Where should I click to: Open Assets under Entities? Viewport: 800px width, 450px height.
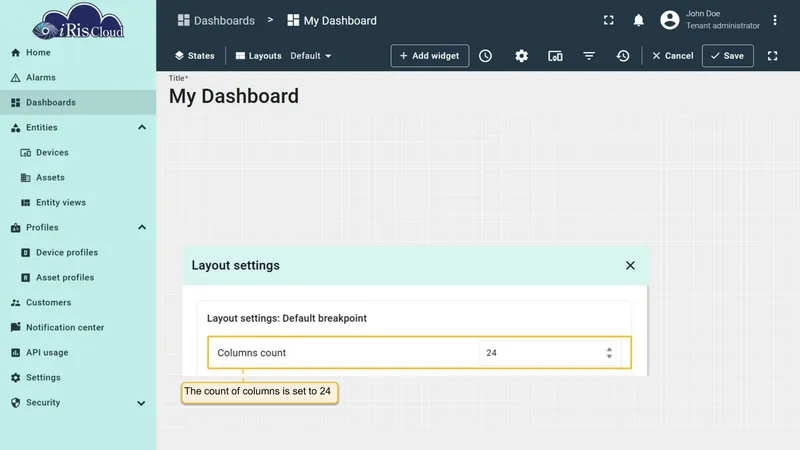point(78,178)
